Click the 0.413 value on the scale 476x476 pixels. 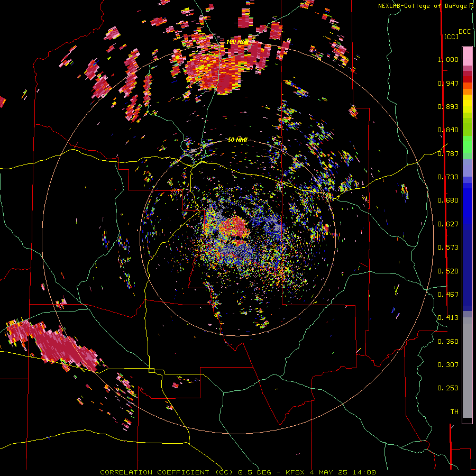click(x=448, y=318)
